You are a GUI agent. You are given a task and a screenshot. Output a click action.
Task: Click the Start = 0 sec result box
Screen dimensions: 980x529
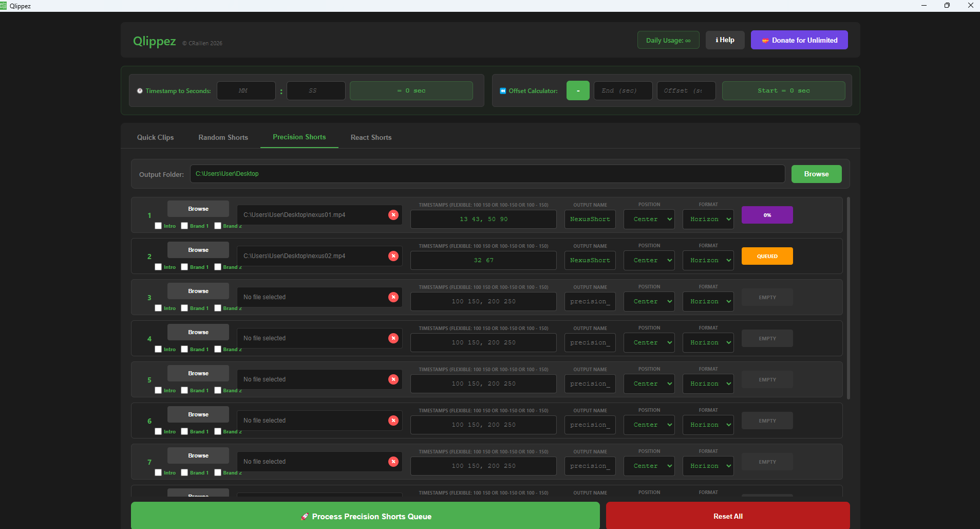pyautogui.click(x=784, y=90)
